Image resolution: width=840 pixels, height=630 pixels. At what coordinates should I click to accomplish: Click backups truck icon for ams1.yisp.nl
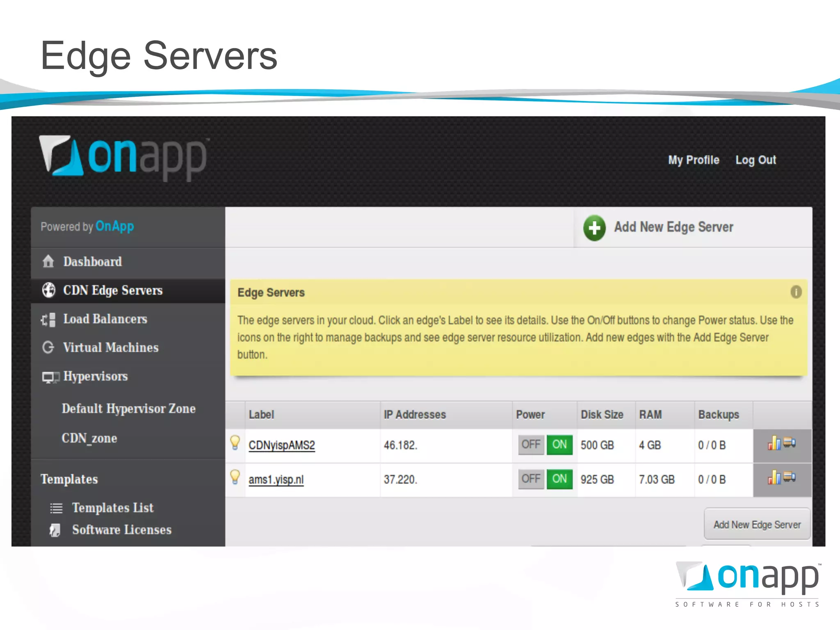[x=790, y=477]
